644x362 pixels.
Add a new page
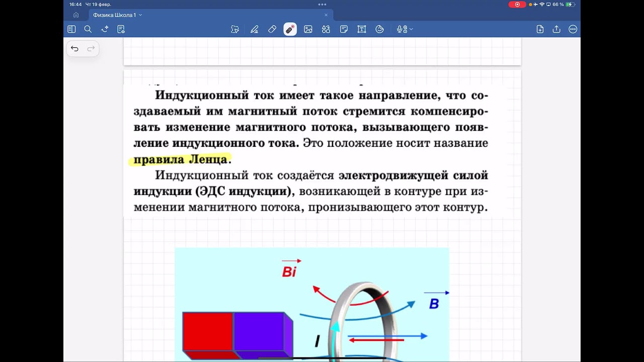[x=540, y=29]
